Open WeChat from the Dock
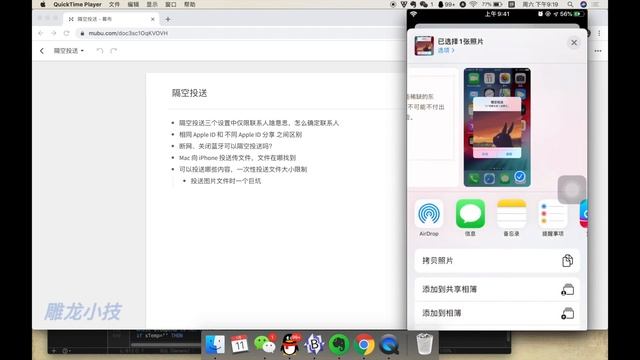 (265, 344)
